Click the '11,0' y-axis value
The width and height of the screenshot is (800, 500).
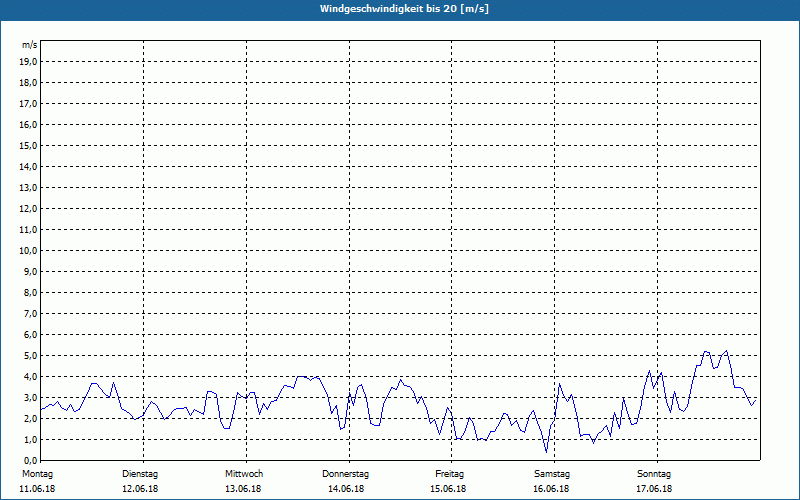click(x=28, y=230)
